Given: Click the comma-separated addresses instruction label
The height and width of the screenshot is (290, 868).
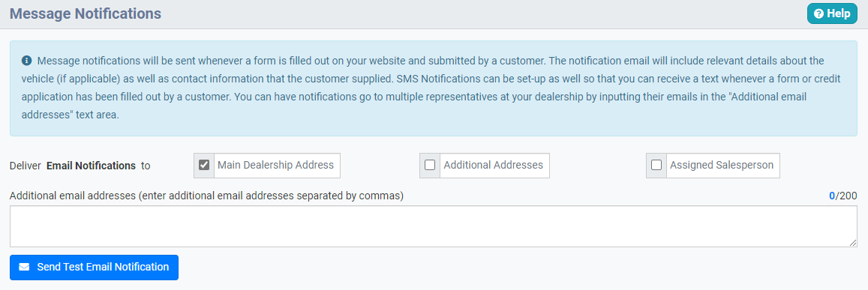Looking at the screenshot, I should [207, 196].
